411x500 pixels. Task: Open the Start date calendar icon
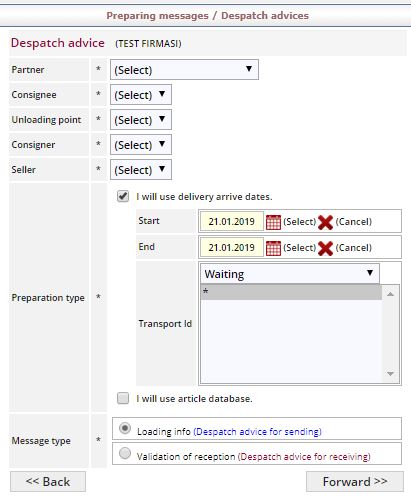pyautogui.click(x=273, y=222)
